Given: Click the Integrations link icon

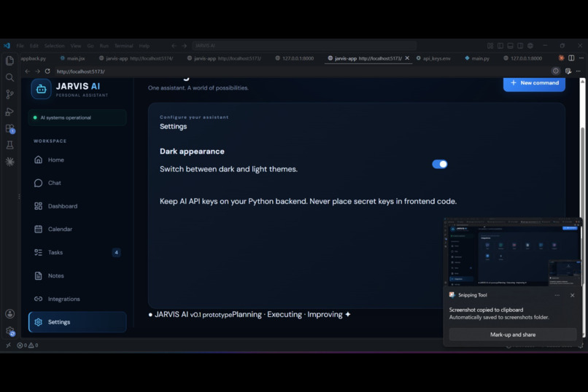Looking at the screenshot, I should [x=38, y=299].
